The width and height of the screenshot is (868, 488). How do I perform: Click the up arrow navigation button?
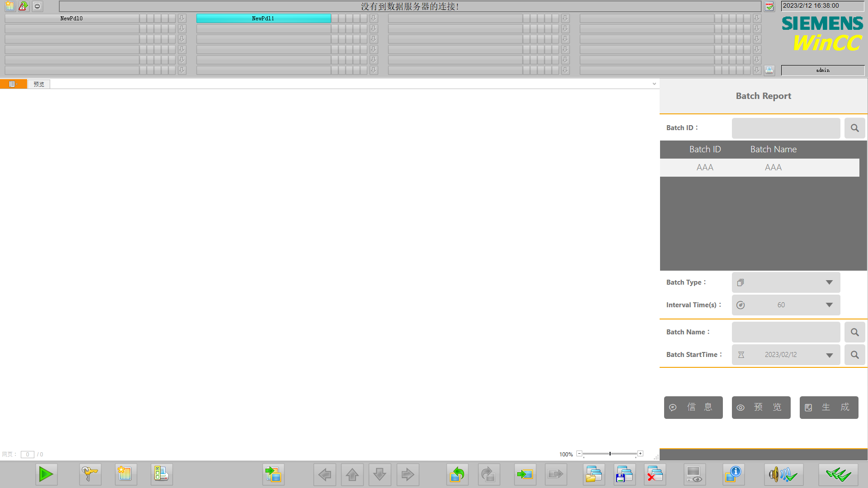(x=352, y=474)
